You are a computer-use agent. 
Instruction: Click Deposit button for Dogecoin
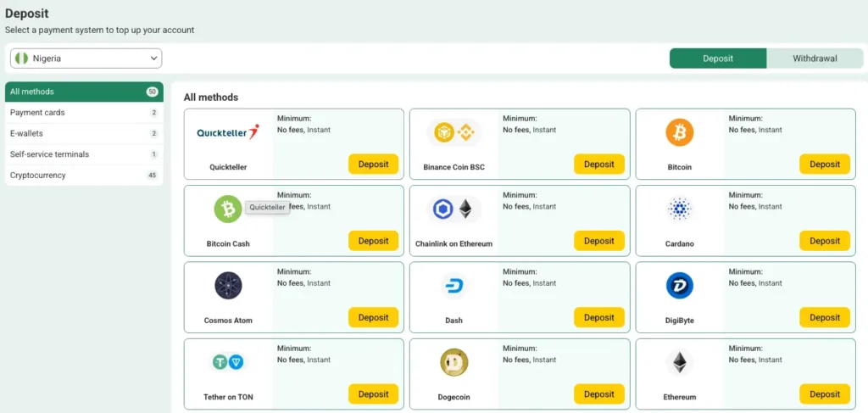pyautogui.click(x=599, y=394)
